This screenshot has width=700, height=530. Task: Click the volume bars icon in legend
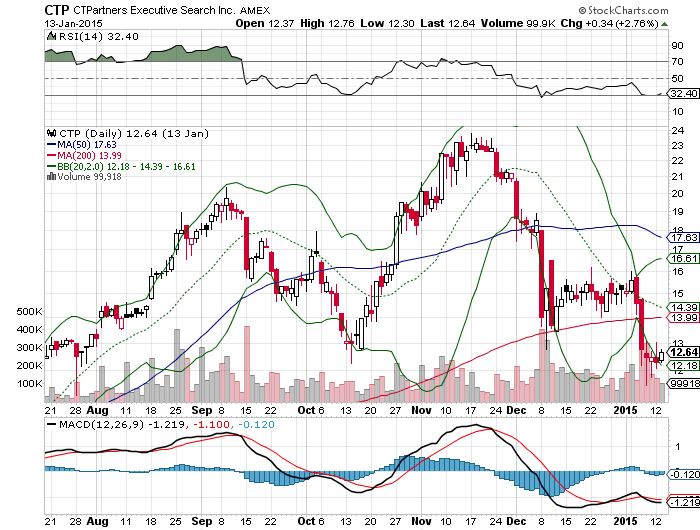(x=52, y=176)
